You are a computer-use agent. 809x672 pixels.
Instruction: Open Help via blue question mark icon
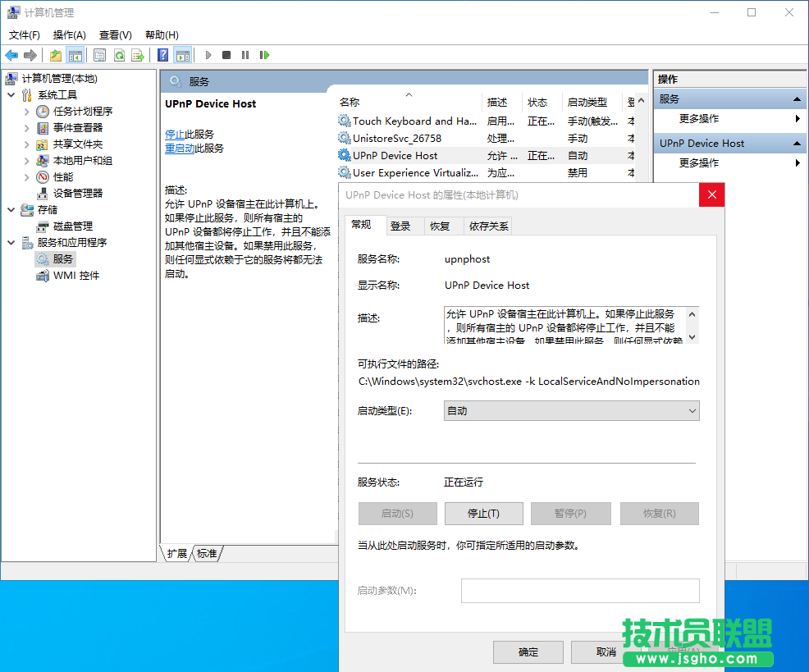pyautogui.click(x=162, y=55)
